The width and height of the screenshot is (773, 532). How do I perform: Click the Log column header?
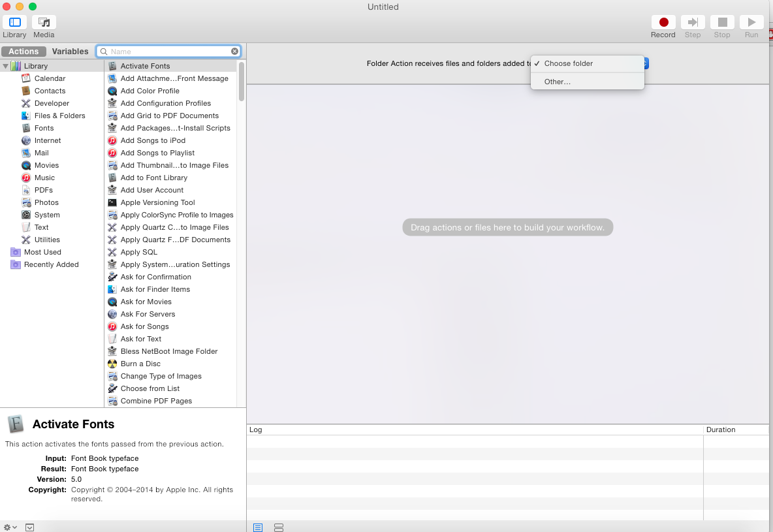click(475, 430)
